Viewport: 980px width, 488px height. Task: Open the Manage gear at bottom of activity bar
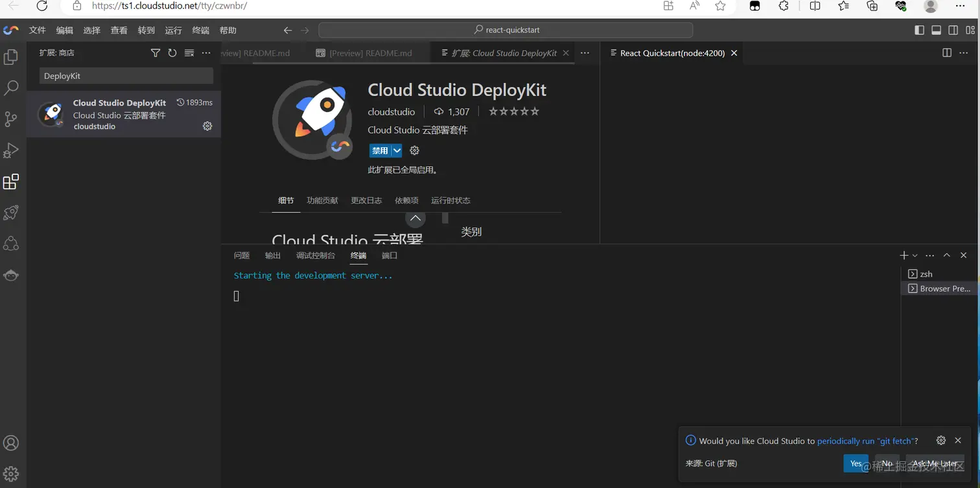(11, 474)
